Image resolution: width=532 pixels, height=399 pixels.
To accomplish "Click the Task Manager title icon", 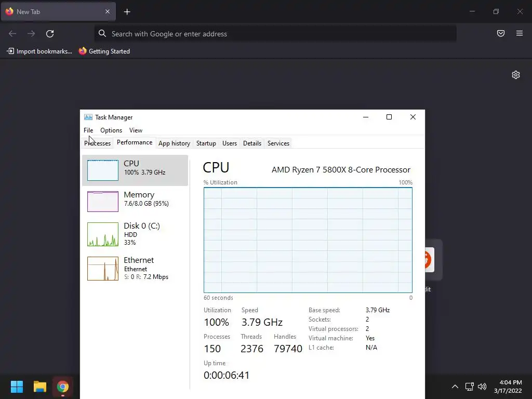I will (88, 117).
